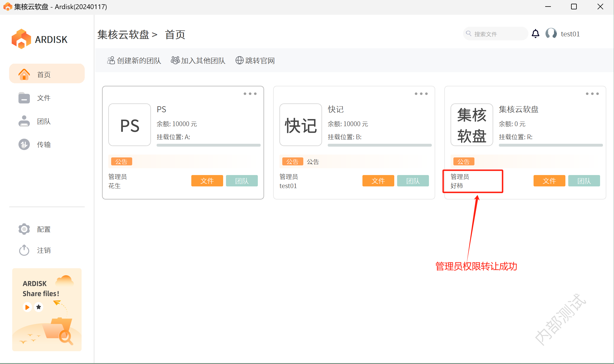The height and width of the screenshot is (364, 614).
Task: Click the notification bell icon
Action: (536, 34)
